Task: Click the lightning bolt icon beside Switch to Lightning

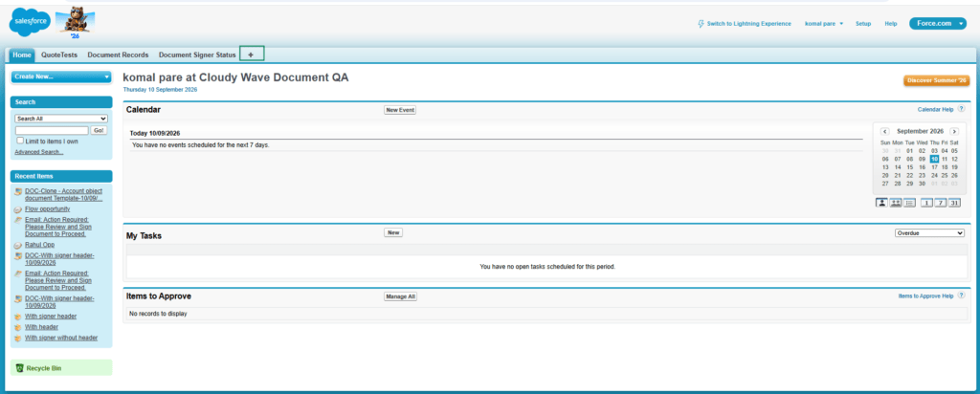Action: (x=701, y=24)
